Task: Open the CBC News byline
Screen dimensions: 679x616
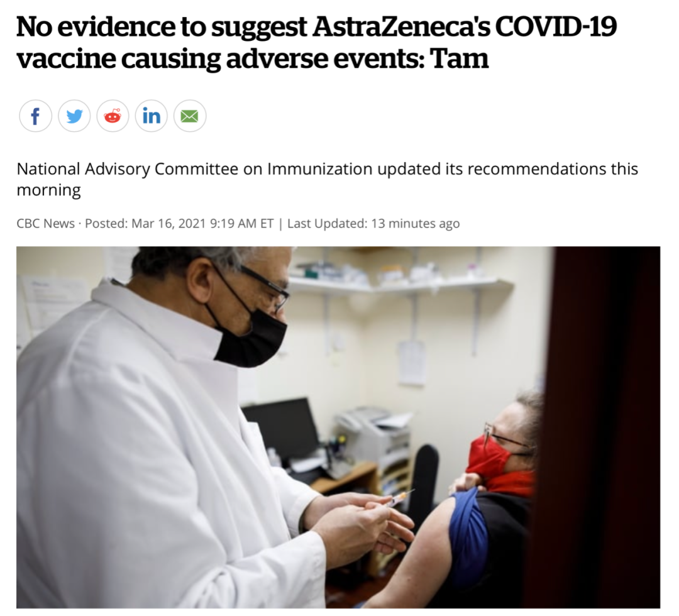Action: pyautogui.click(x=45, y=223)
